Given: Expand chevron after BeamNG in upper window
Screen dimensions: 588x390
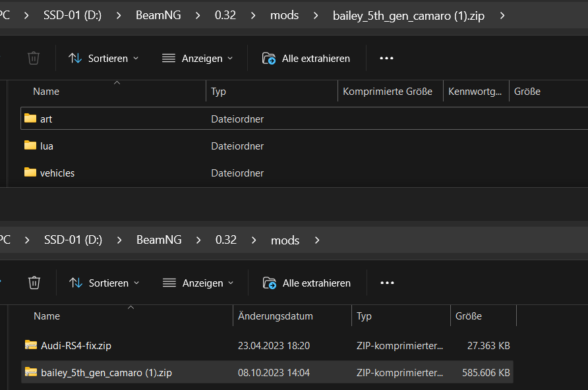Looking at the screenshot, I should click(x=198, y=15).
